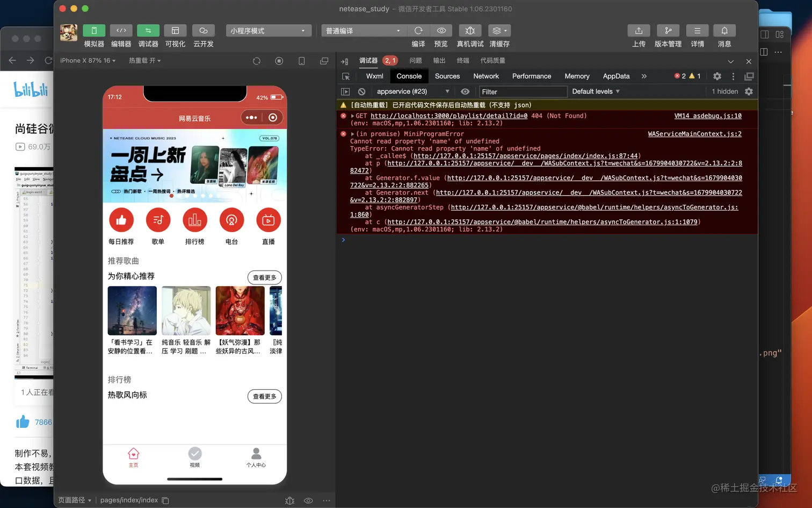This screenshot has height=508, width=812.
Task: Toggle the eye icon beside the appservice selector
Action: coord(465,91)
